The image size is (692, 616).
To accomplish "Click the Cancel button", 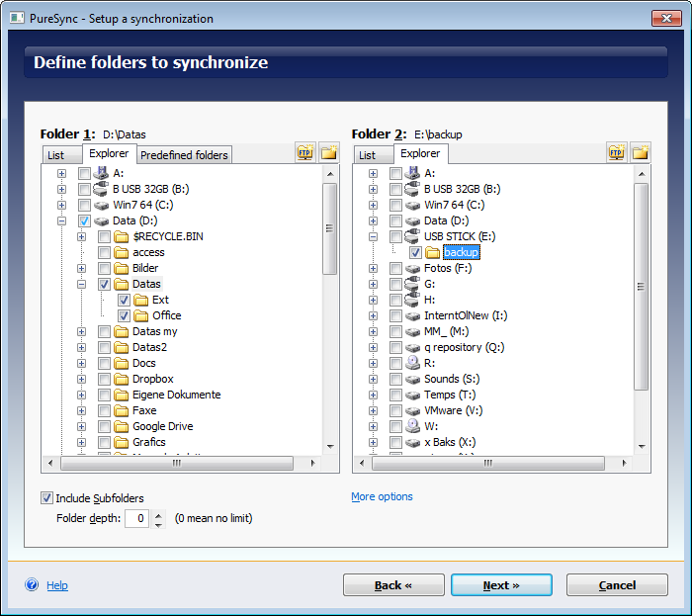I will (617, 585).
